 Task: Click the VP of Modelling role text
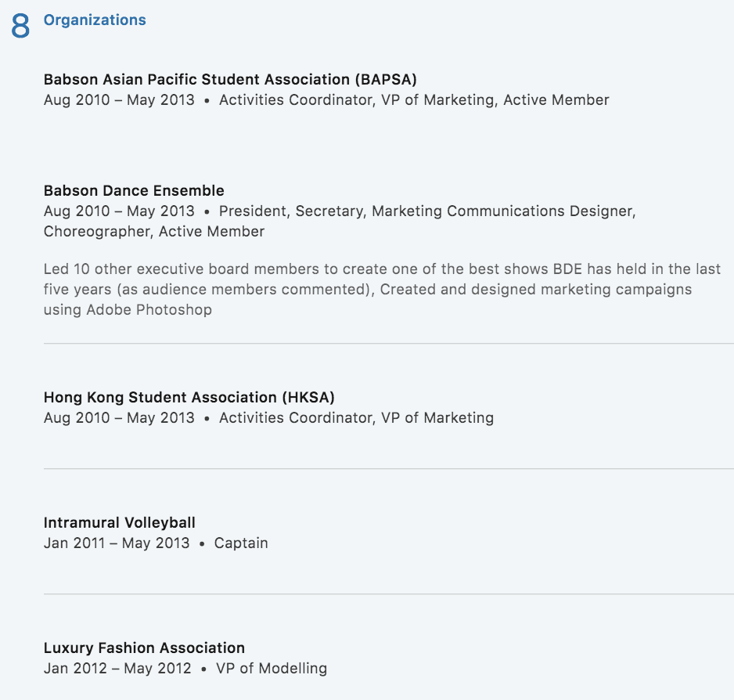pyautogui.click(x=272, y=668)
